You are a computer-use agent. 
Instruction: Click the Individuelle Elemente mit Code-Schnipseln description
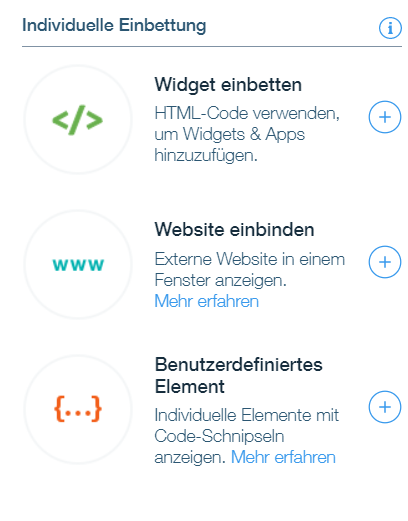pyautogui.click(x=247, y=436)
